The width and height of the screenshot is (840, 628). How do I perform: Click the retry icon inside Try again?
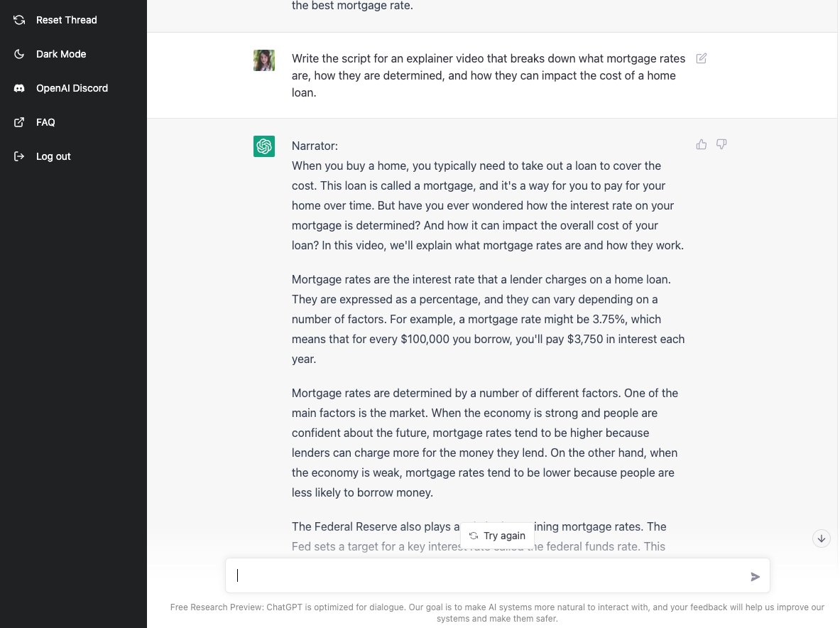click(472, 536)
